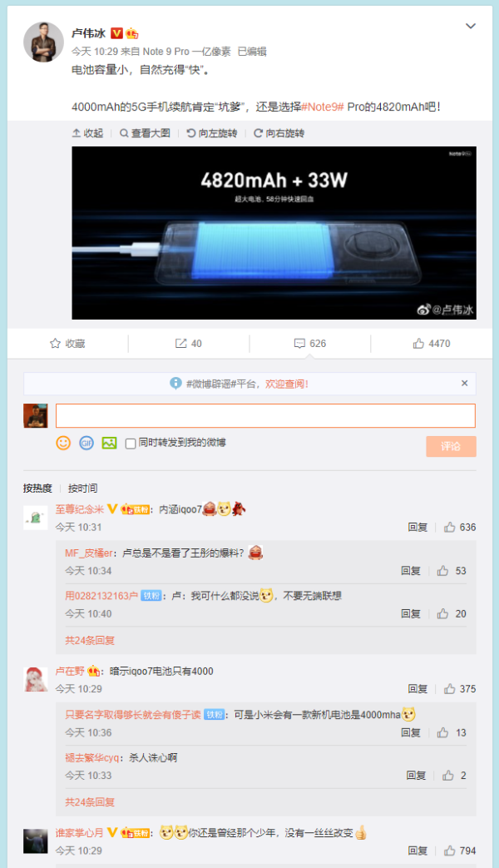The width and height of the screenshot is (499, 868).
Task: Repost using the share icon showing 40
Action: (x=189, y=343)
